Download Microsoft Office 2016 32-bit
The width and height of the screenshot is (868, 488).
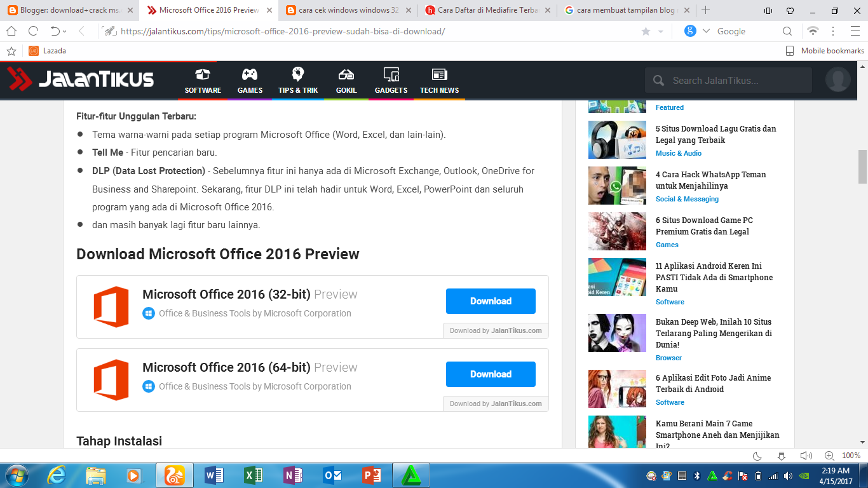(491, 301)
